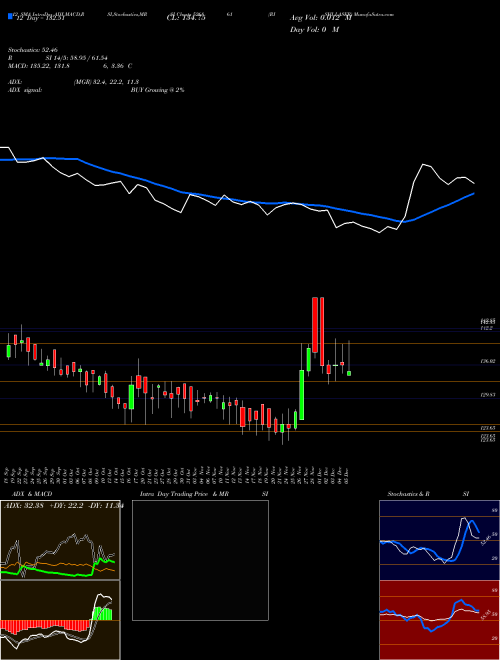
Task: Click the 'ADX signal:' label
Action: [25, 90]
